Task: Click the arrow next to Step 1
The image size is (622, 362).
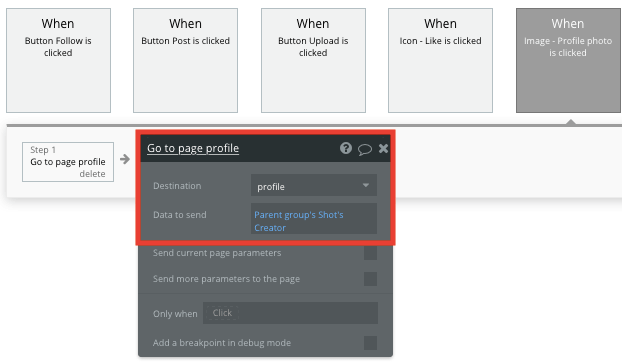Action: point(125,159)
